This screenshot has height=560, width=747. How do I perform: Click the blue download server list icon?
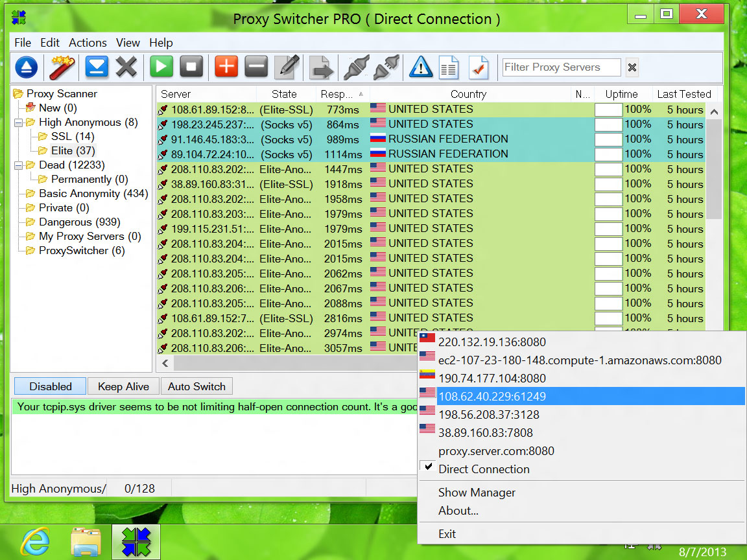click(97, 67)
